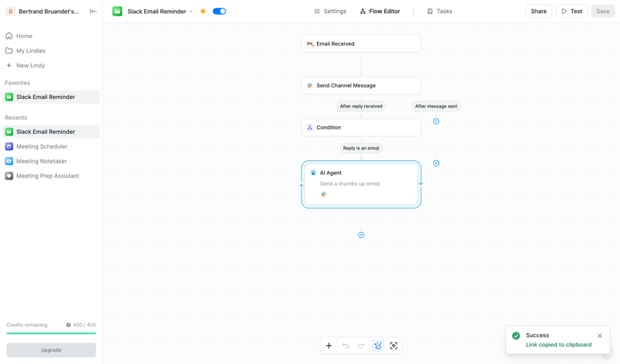This screenshot has height=364, width=620.
Task: Create a New Lindy
Action: [x=50, y=65]
